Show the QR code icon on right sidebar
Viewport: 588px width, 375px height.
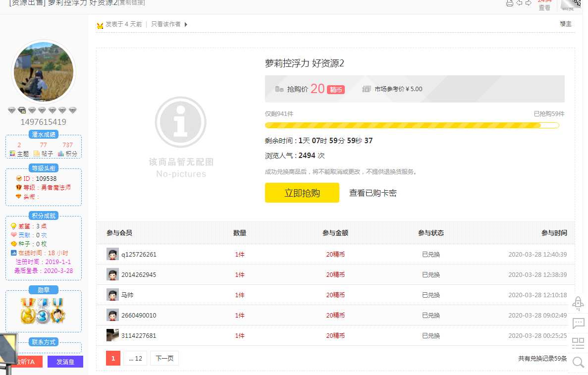pos(578,343)
